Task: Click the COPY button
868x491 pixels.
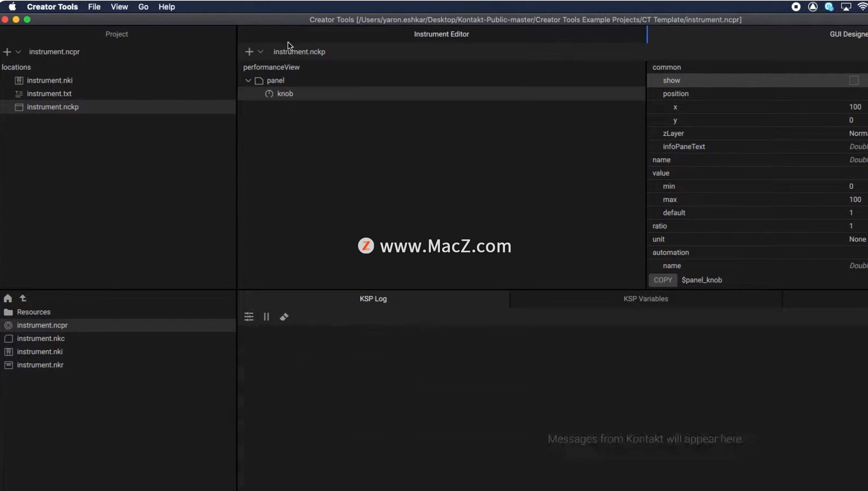Action: click(663, 280)
